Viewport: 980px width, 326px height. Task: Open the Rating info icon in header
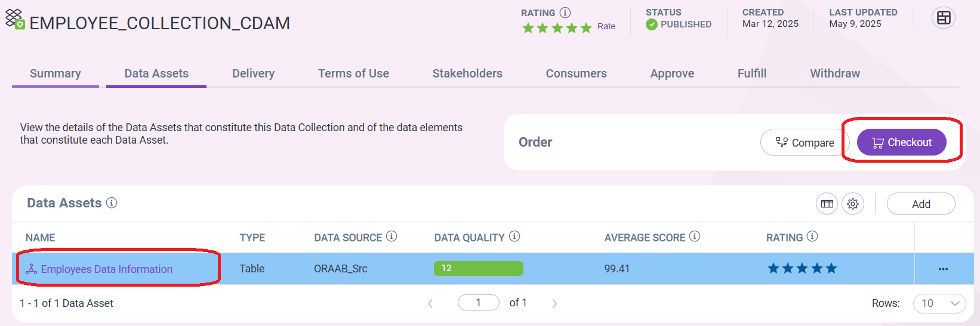coord(565,13)
